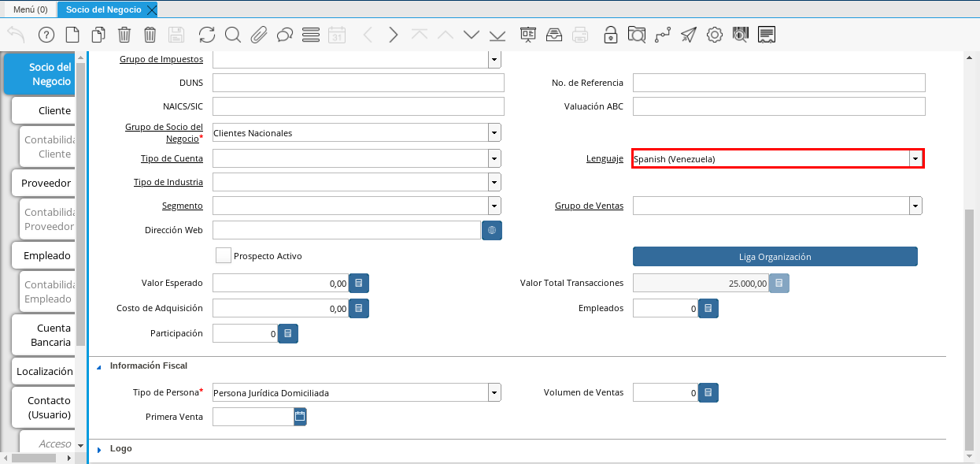Open attachments with the paperclip icon

[259, 35]
